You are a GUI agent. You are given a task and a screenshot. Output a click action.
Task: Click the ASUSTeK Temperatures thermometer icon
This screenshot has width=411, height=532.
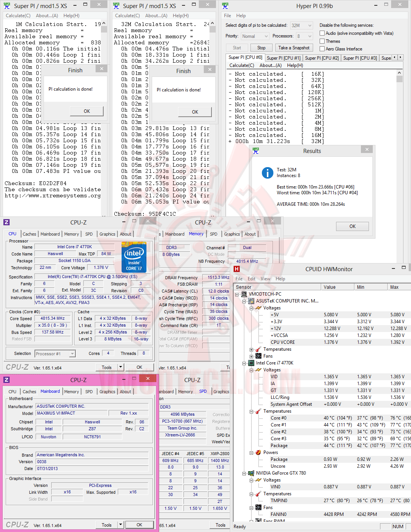pos(258,349)
